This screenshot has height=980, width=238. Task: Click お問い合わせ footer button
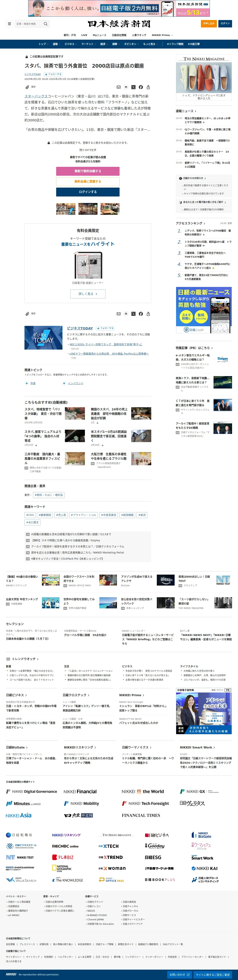click(179, 975)
